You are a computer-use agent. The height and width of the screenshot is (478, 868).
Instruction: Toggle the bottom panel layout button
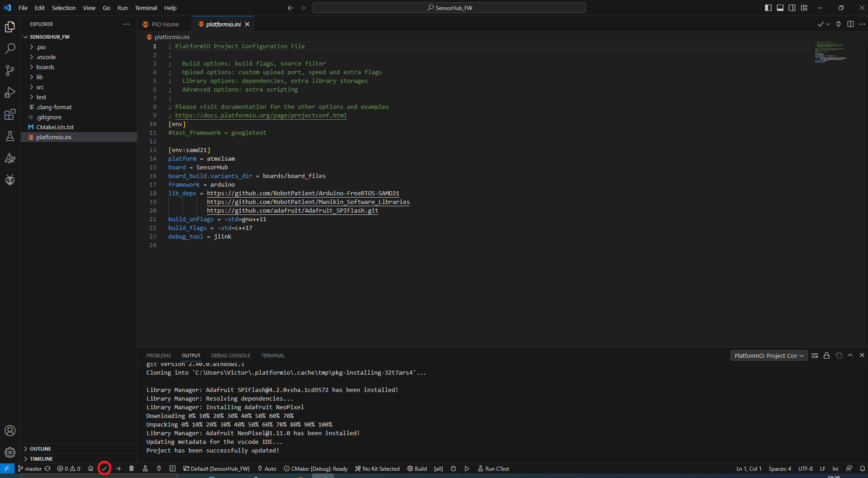(780, 8)
